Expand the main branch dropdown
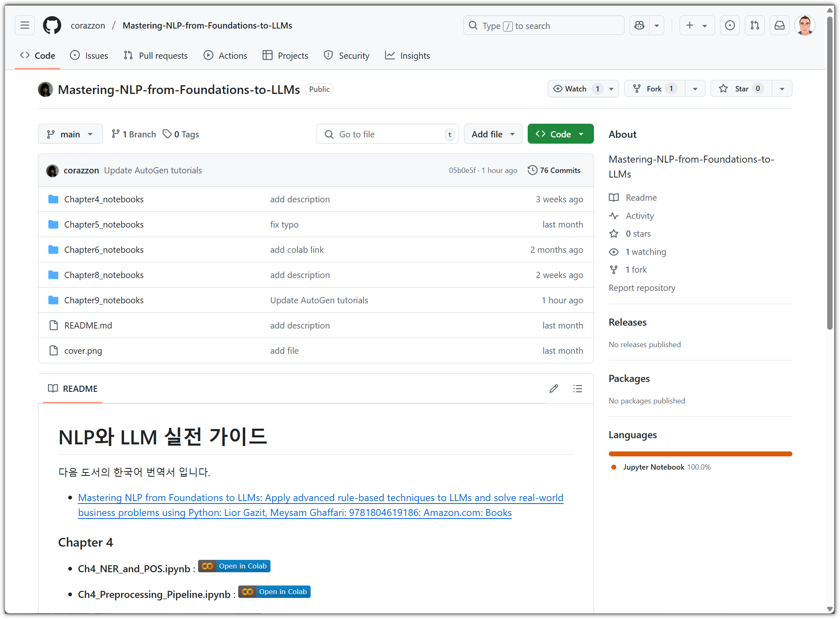This screenshot has width=840, height=619. pos(70,134)
